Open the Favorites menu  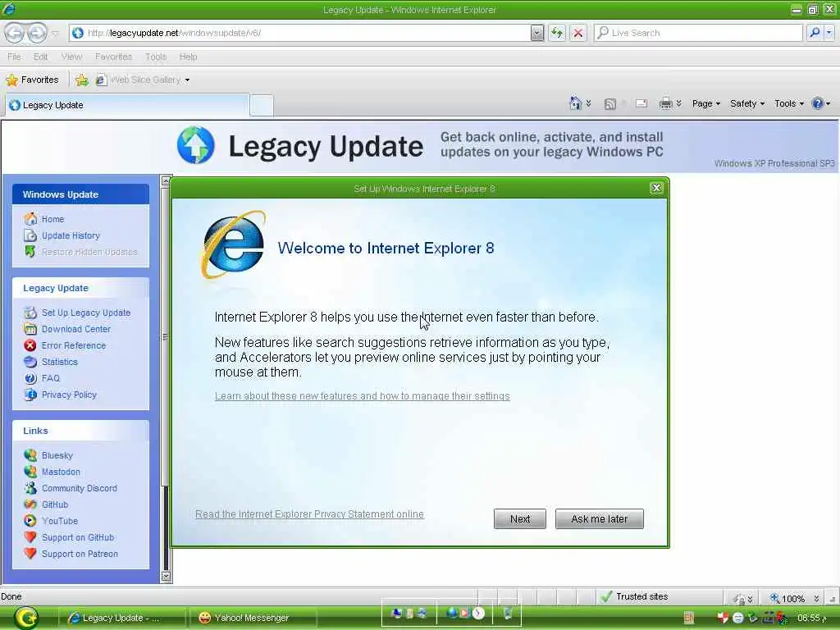click(113, 57)
